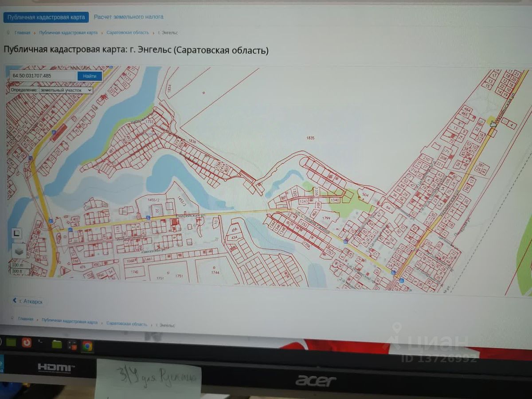Click the 100 m scale bar label

pyautogui.click(x=17, y=265)
